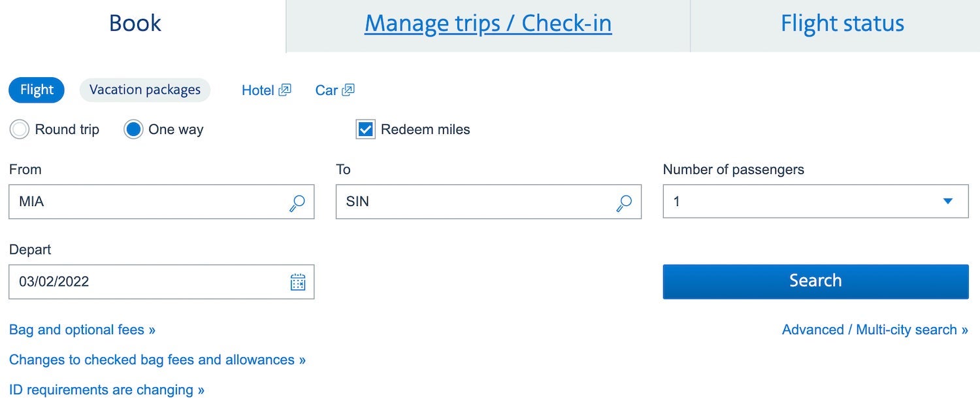Click the To airport search magnifier icon
Viewport: 980px width, 410px height.
(624, 203)
